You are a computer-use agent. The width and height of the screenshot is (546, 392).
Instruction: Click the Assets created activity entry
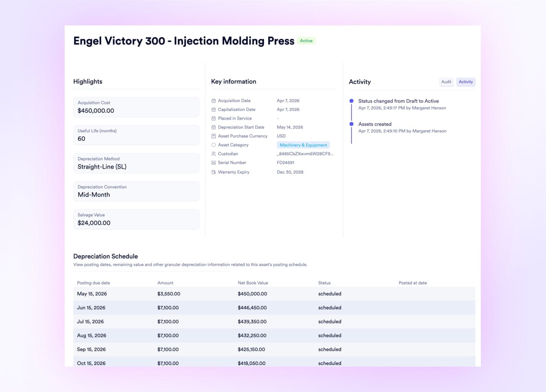click(375, 124)
